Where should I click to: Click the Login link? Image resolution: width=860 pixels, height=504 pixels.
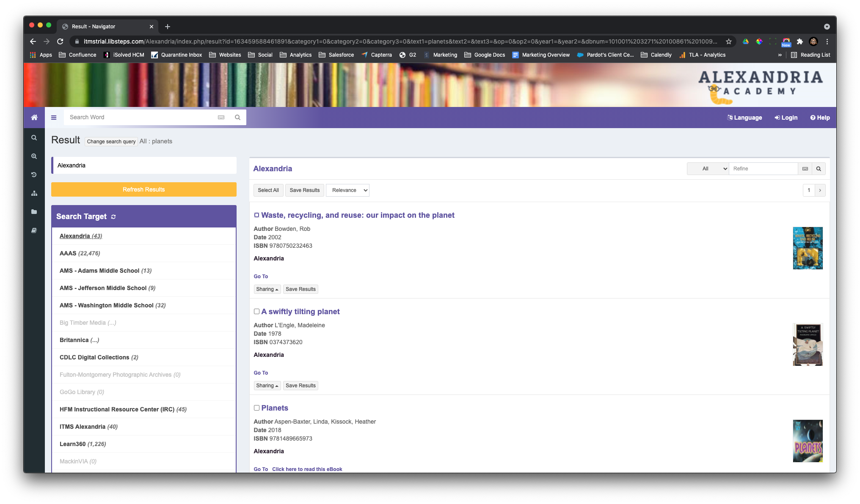pos(786,118)
